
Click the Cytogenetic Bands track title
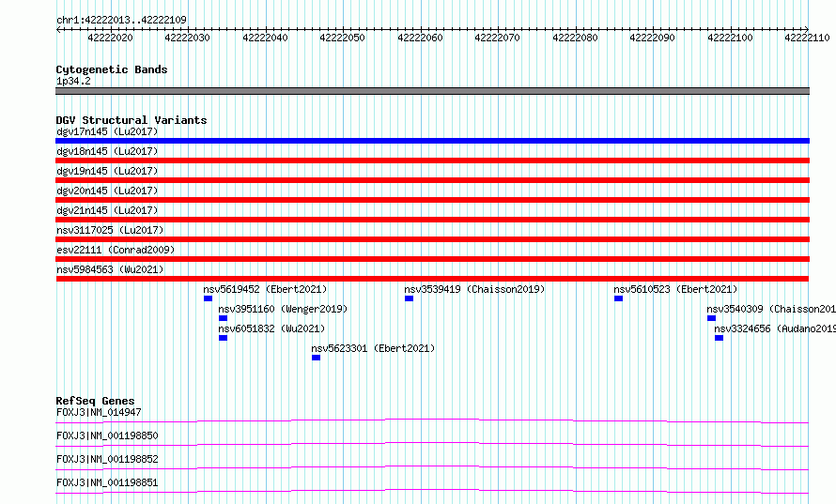[112, 69]
